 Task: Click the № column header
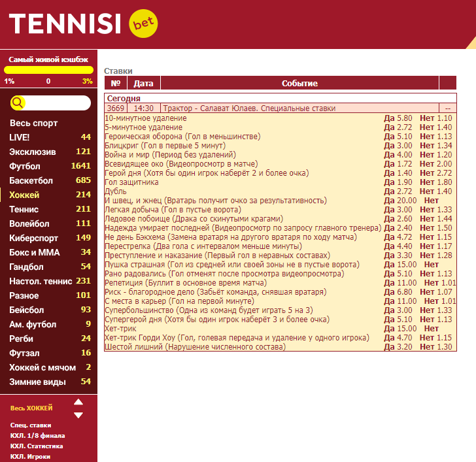click(116, 83)
